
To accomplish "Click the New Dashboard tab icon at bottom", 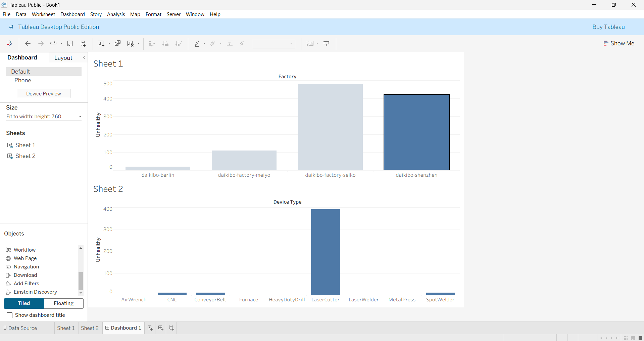I will [x=161, y=328].
